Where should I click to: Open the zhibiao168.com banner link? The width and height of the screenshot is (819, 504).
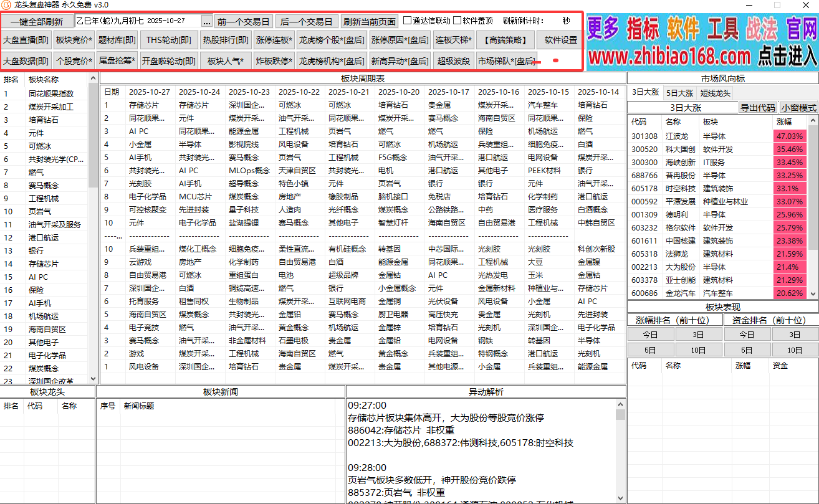(702, 41)
